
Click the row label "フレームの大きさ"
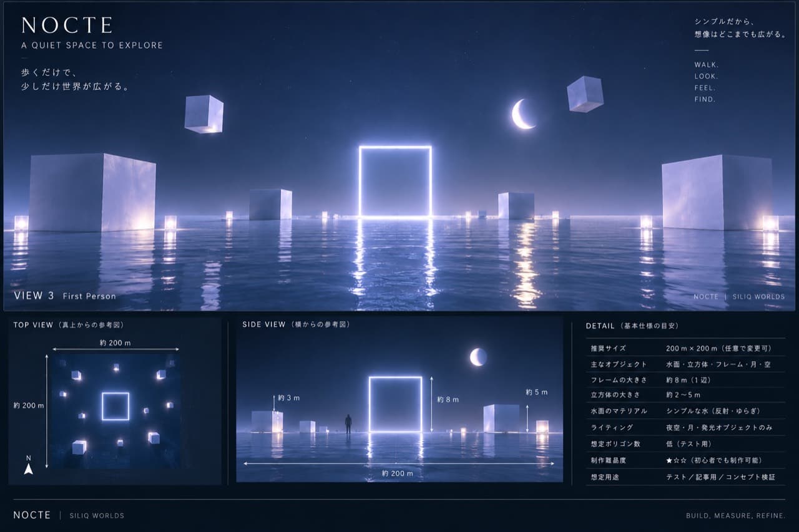[x=619, y=380]
